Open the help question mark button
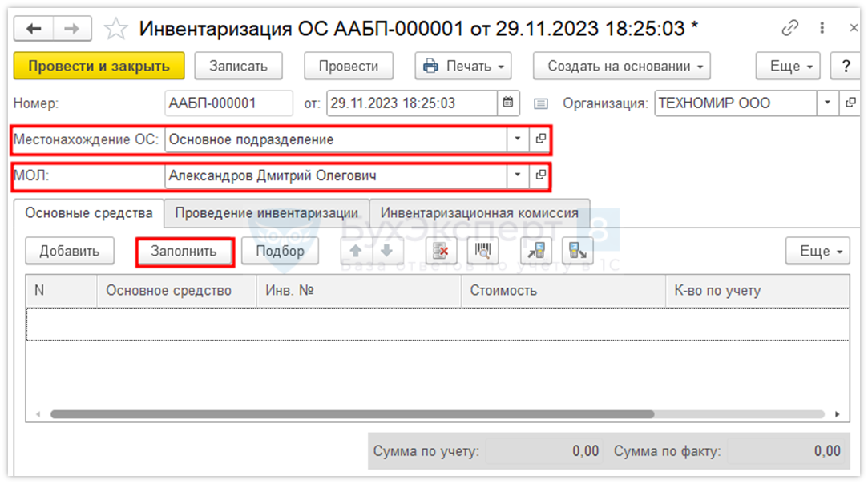The height and width of the screenshot is (484, 868). (x=846, y=66)
